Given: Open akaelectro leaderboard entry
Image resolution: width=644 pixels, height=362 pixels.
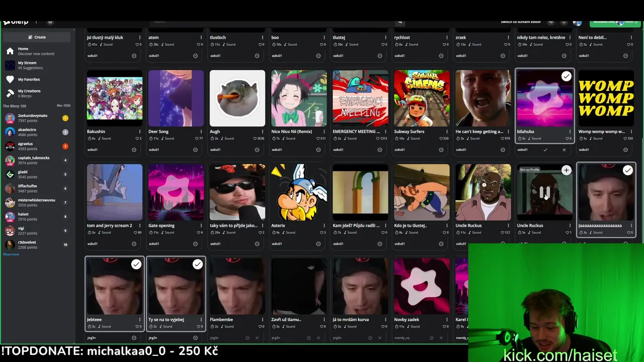Looking at the screenshot, I should coord(36,132).
